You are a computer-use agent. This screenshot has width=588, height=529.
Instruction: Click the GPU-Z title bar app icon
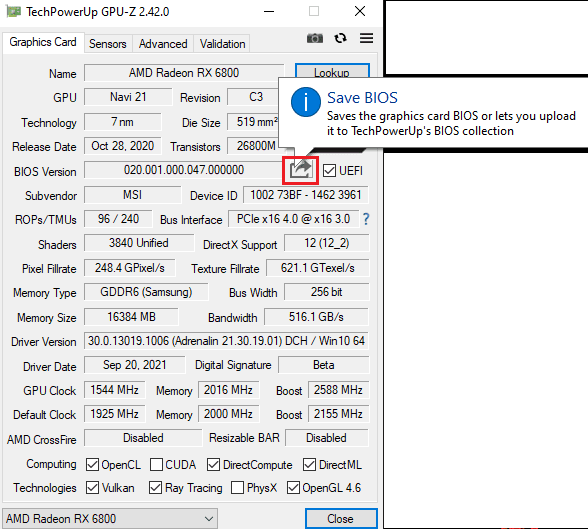coord(14,12)
